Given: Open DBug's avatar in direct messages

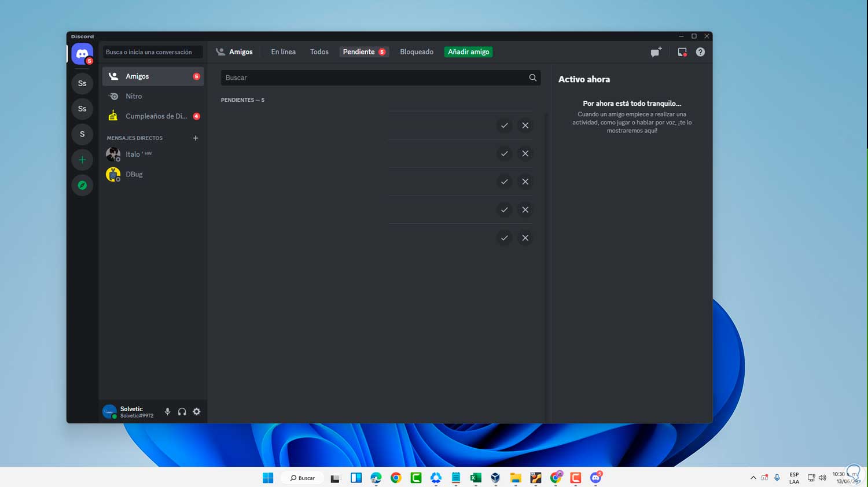Looking at the screenshot, I should click(x=113, y=174).
